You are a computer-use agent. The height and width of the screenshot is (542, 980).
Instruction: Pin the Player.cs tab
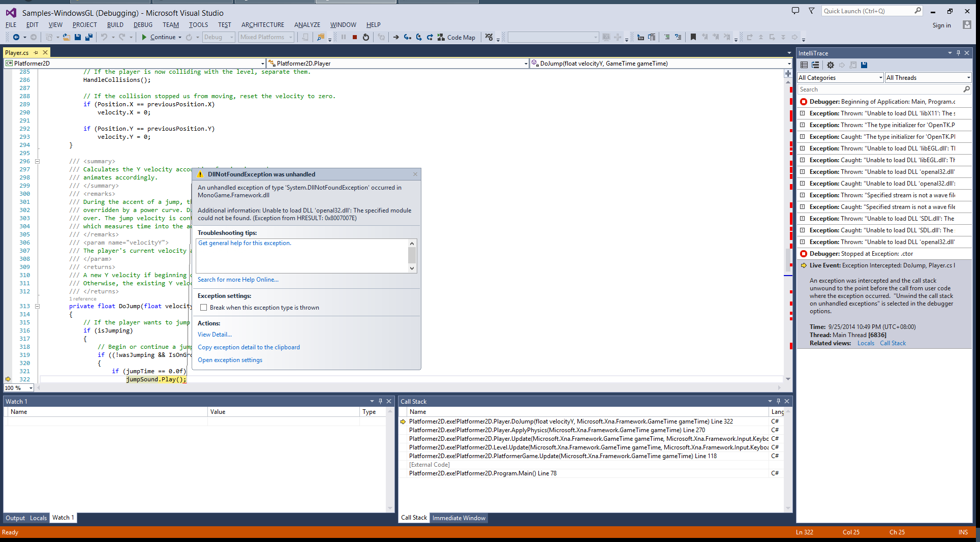[36, 52]
